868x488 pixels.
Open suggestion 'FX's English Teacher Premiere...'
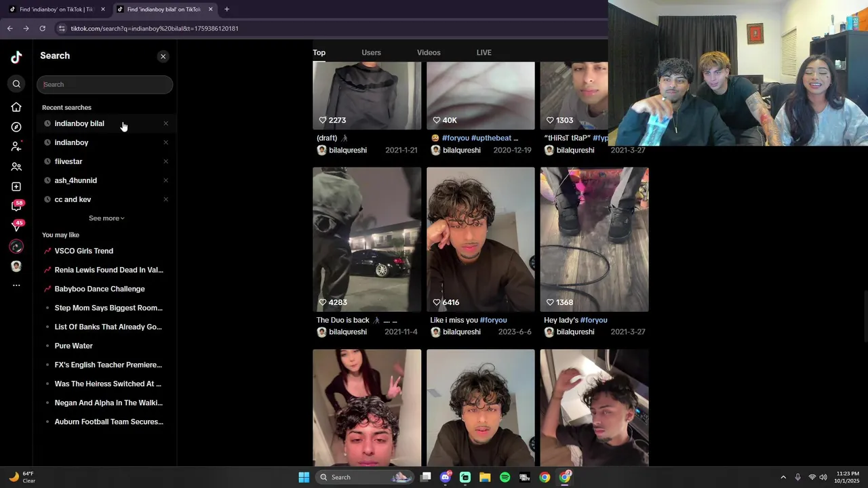[x=108, y=365]
